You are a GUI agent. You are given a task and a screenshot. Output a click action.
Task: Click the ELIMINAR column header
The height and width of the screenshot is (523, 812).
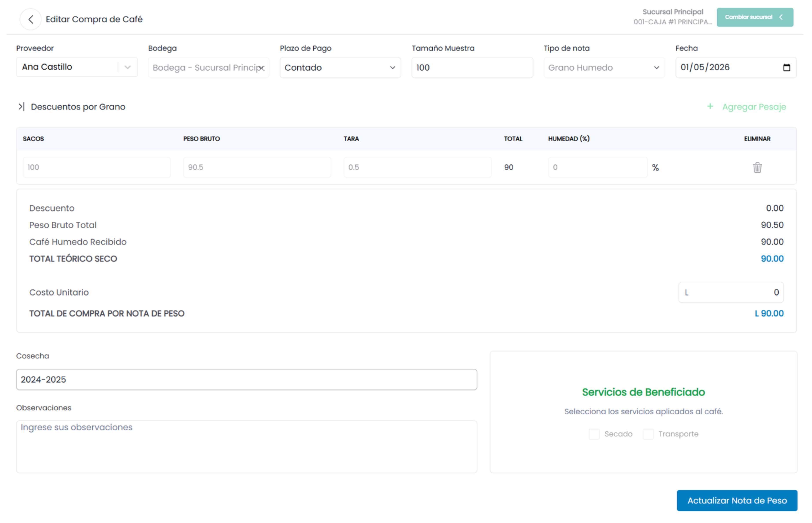757,139
